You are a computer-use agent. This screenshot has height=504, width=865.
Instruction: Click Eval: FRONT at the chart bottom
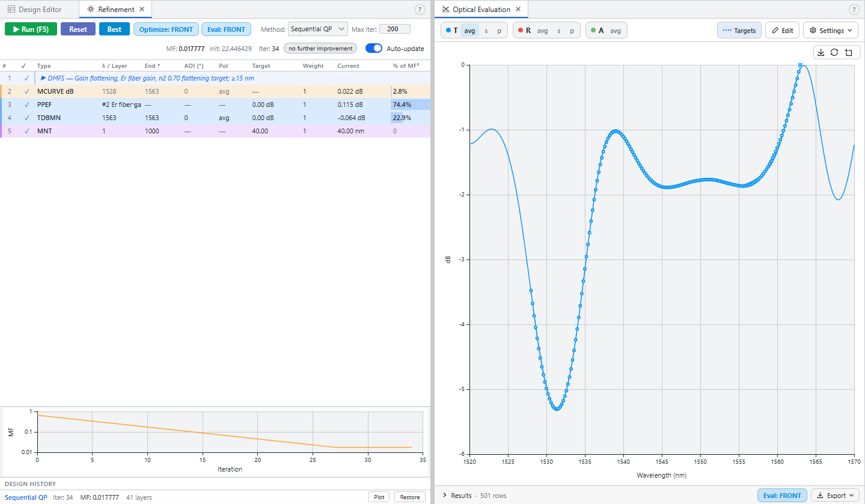pyautogui.click(x=782, y=496)
